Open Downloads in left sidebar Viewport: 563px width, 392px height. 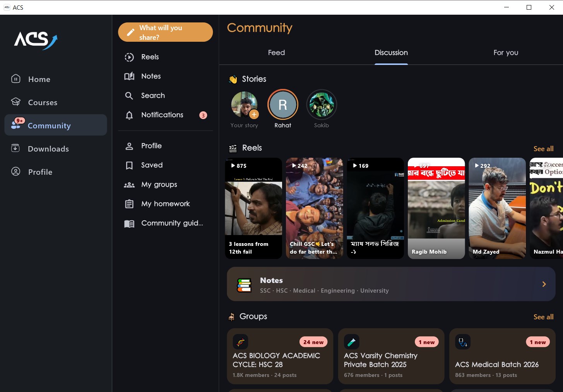pos(56,149)
